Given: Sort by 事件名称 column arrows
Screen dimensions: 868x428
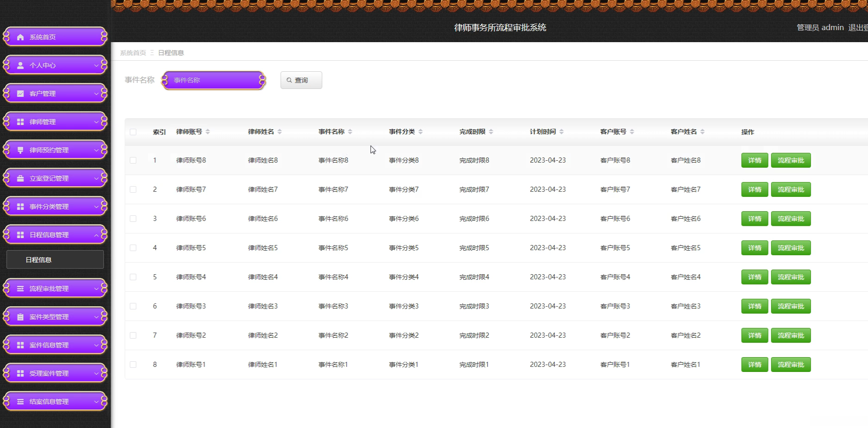Looking at the screenshot, I should 350,132.
